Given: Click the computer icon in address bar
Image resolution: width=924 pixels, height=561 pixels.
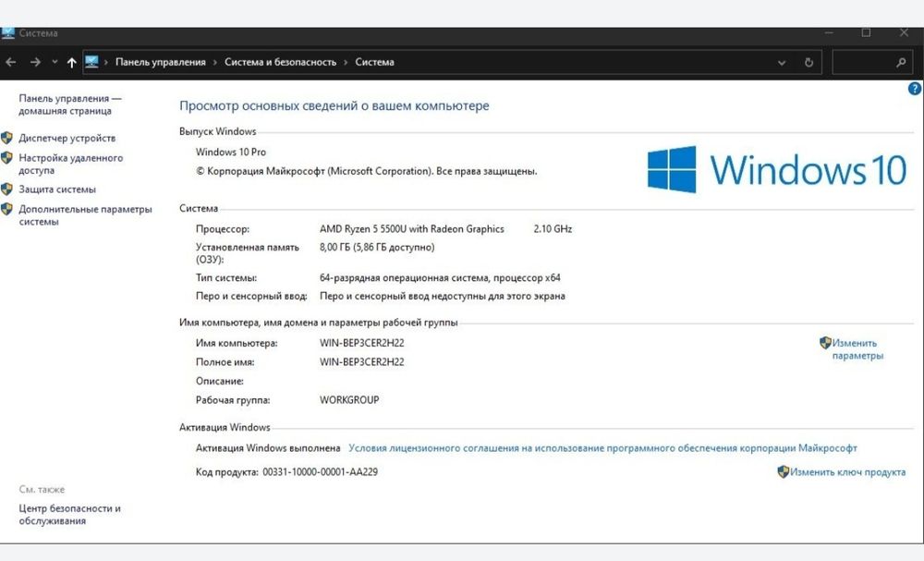Looking at the screenshot, I should (91, 62).
